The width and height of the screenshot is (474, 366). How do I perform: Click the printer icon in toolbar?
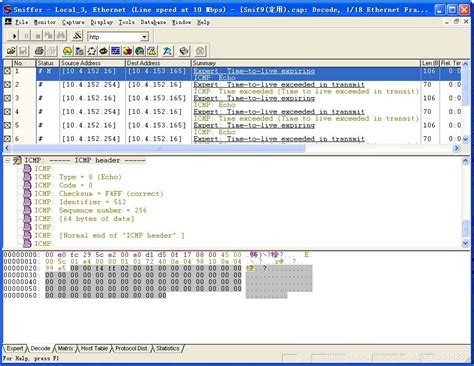click(x=39, y=51)
